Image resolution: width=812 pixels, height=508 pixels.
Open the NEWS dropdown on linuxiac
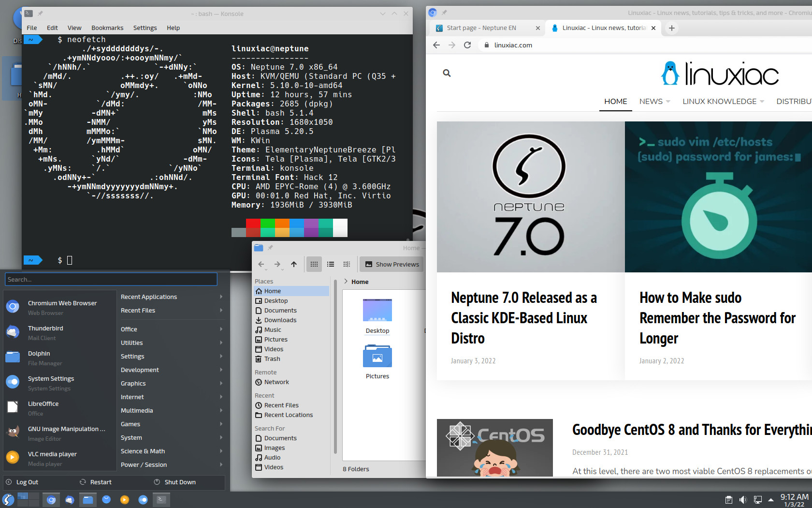point(654,101)
